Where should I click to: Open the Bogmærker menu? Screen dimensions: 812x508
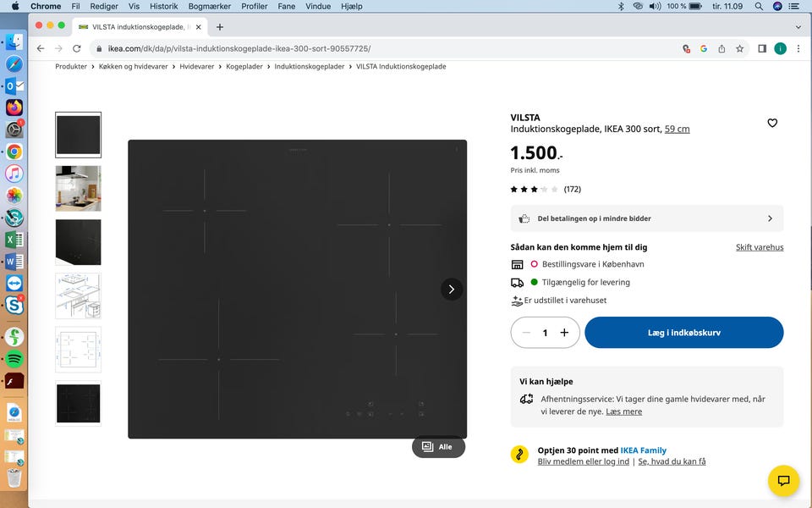(209, 6)
